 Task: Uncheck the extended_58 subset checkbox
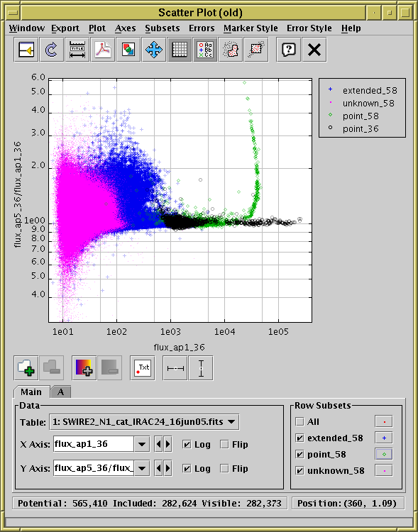pos(299,438)
